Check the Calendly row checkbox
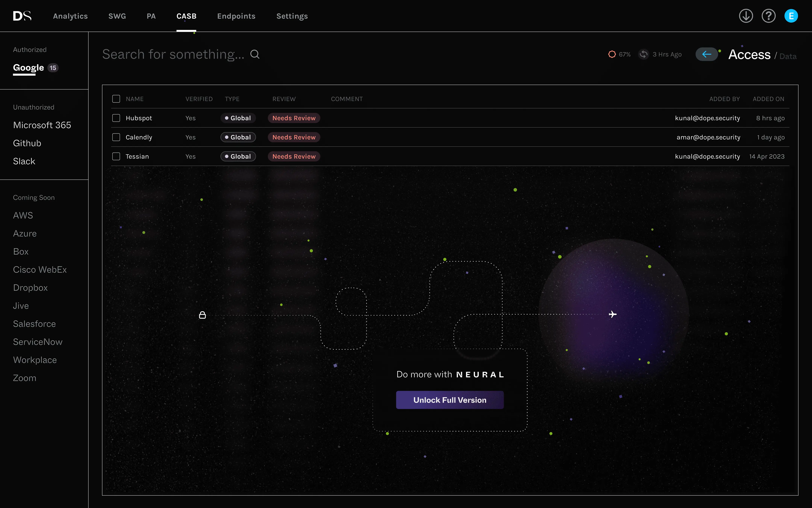812x508 pixels. 116,137
